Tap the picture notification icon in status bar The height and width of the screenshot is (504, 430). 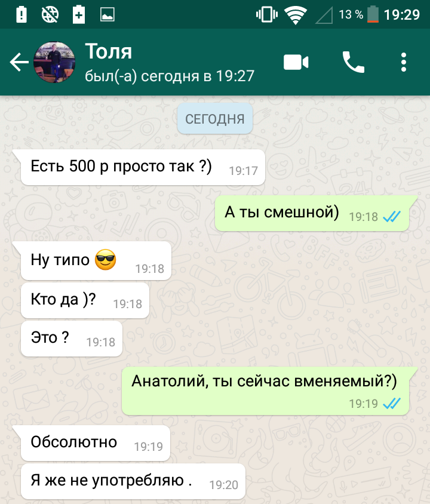107,15
